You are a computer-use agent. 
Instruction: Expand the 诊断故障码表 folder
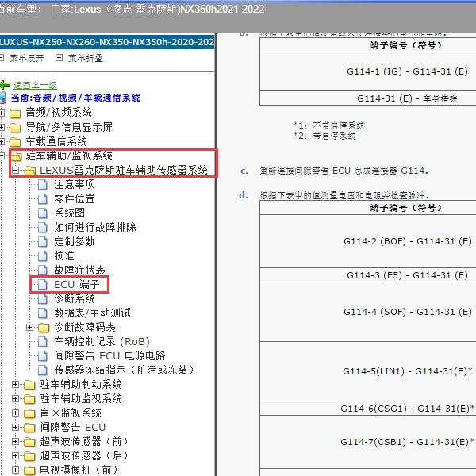pyautogui.click(x=29, y=327)
